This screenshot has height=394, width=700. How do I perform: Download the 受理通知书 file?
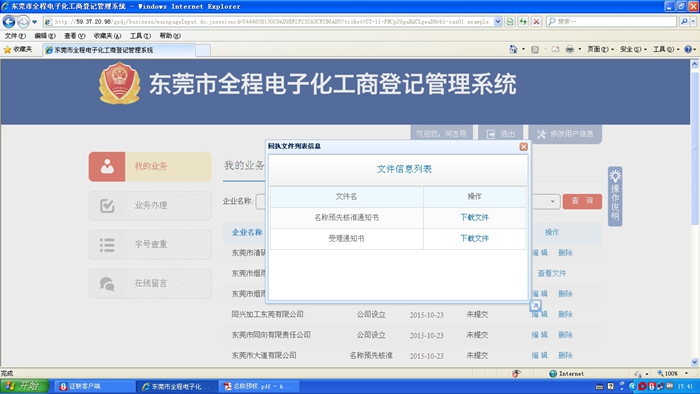coord(474,238)
